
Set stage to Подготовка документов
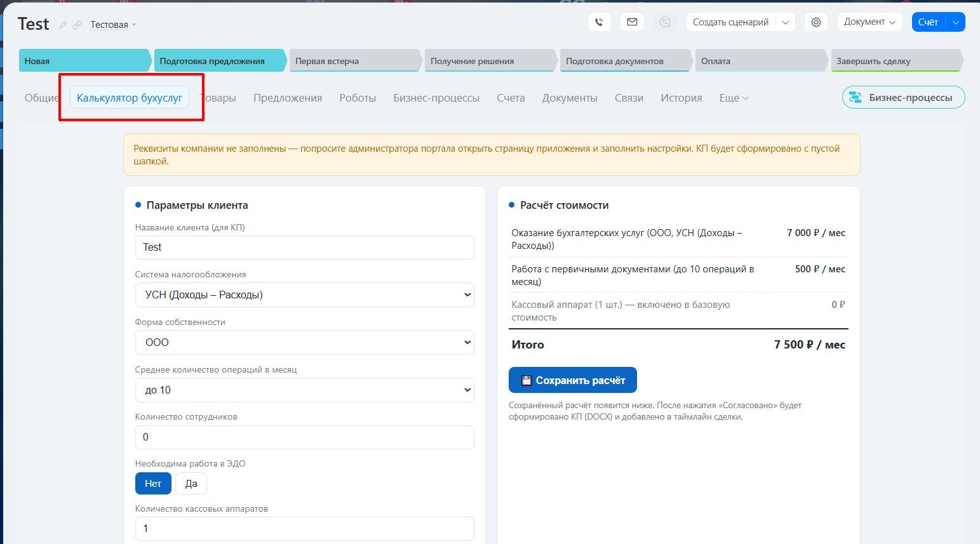(x=626, y=61)
